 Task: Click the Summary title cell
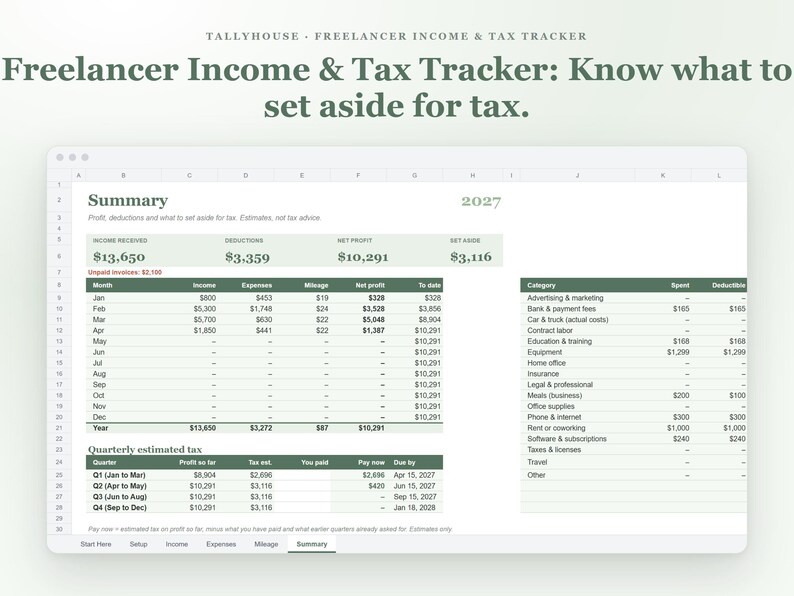click(x=128, y=201)
